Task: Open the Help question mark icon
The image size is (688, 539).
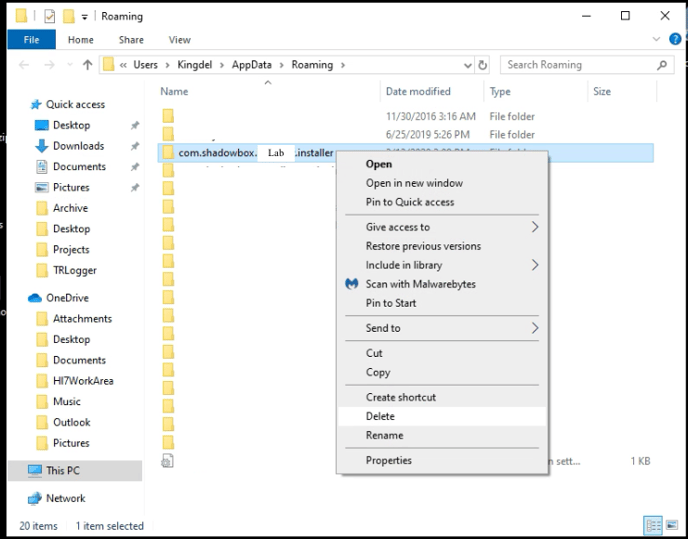Action: 673,40
